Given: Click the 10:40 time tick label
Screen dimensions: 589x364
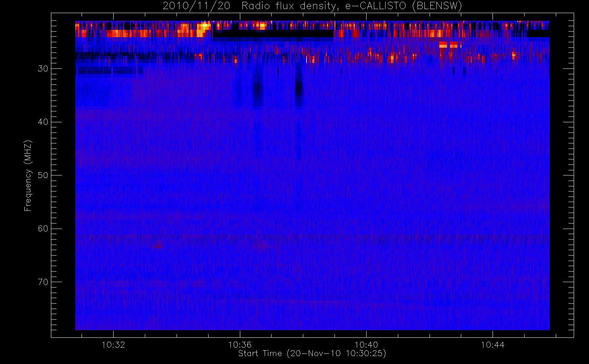Looking at the screenshot, I should click(x=366, y=345).
